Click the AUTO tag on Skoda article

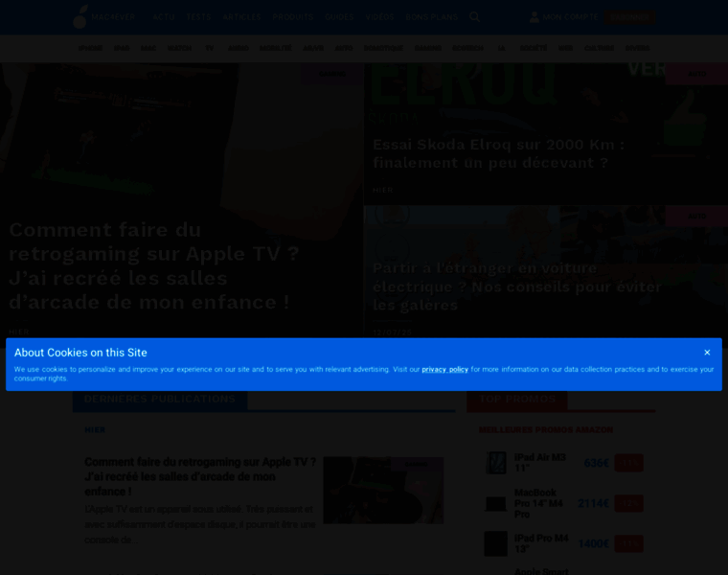(696, 74)
